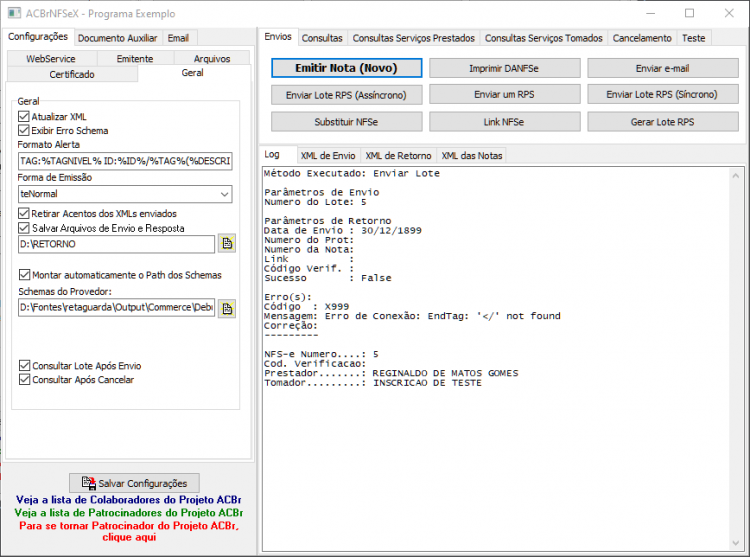The image size is (750, 557).
Task: Click browse icon beside Schemas do Provedor path
Action: (227, 309)
